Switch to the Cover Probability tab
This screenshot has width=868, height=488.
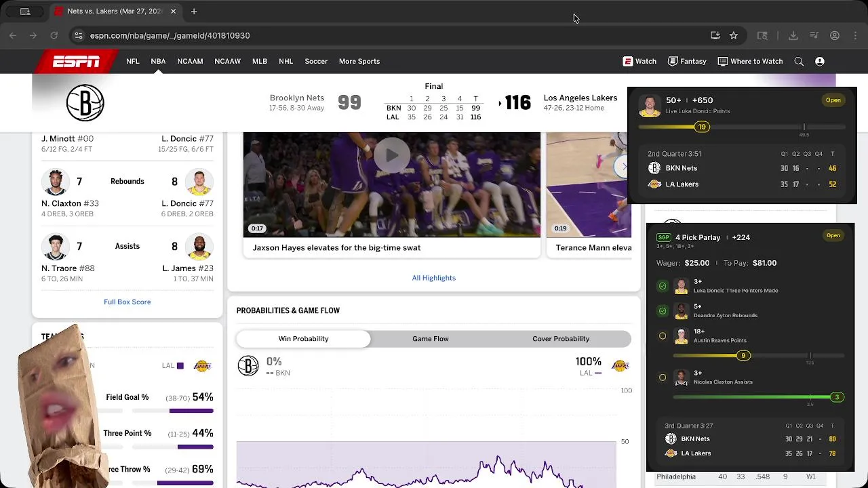pyautogui.click(x=561, y=339)
